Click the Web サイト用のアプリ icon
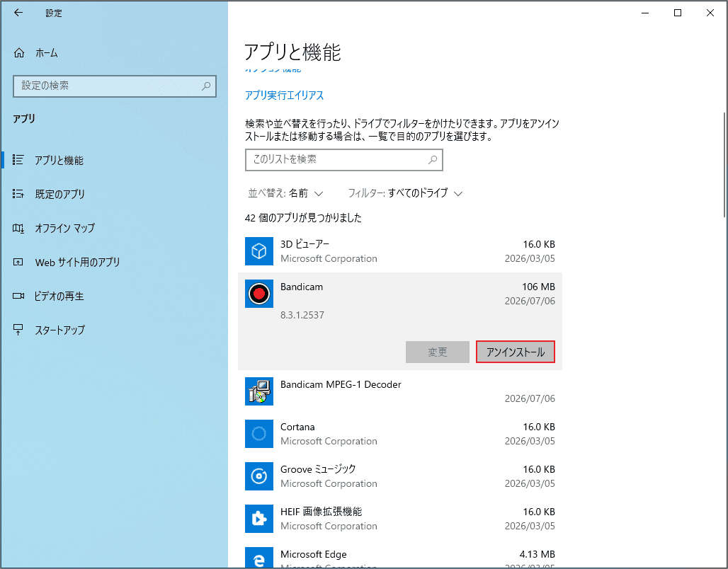The width and height of the screenshot is (728, 569). coord(18,263)
